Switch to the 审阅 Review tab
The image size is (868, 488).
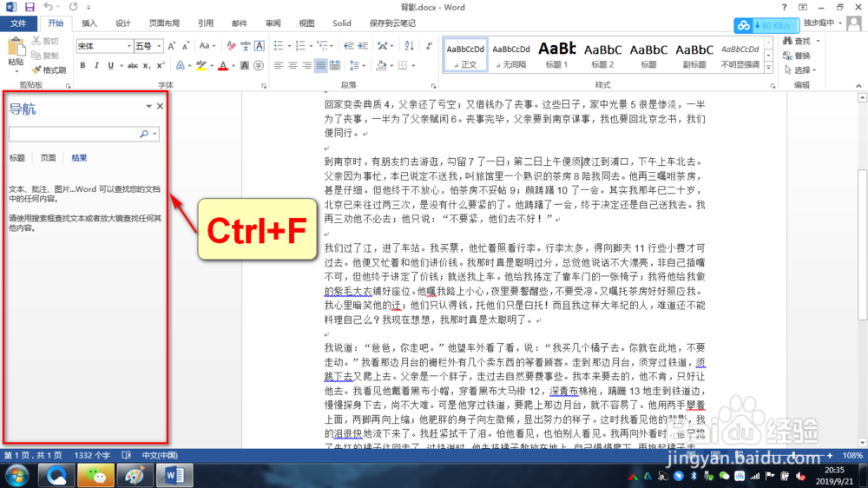click(x=273, y=23)
